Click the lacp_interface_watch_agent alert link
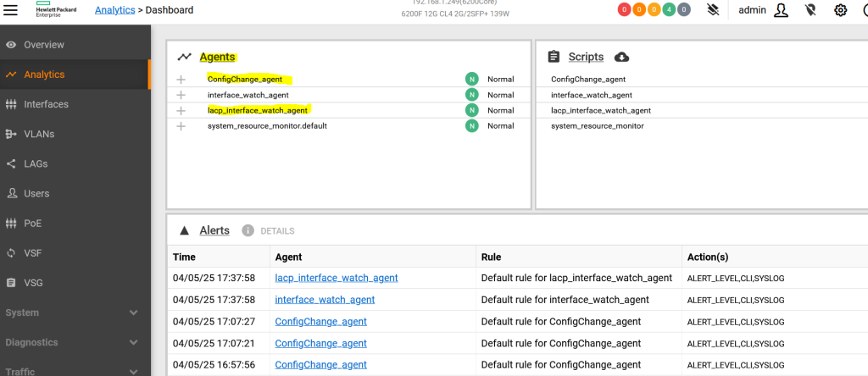This screenshot has height=376, width=868. tap(337, 278)
